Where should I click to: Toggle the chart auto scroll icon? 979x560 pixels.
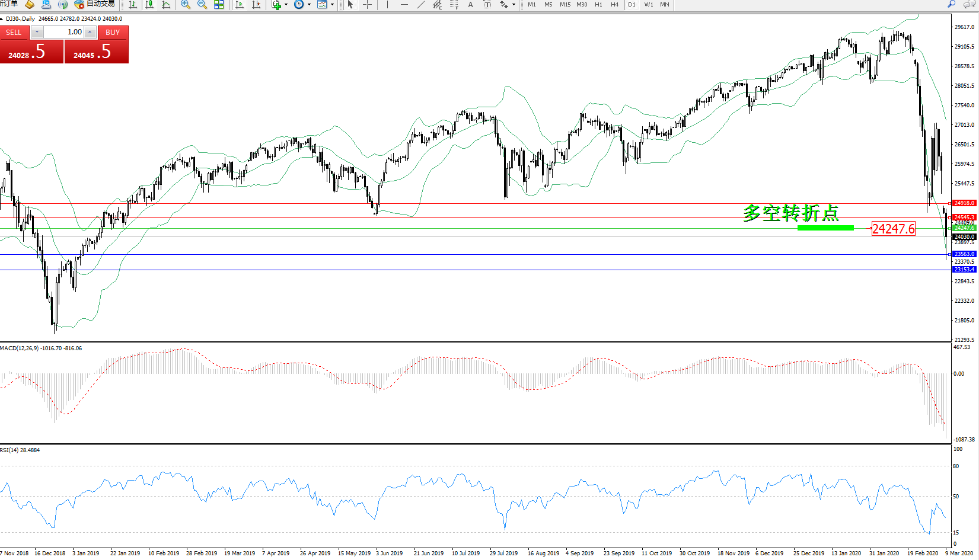240,5
